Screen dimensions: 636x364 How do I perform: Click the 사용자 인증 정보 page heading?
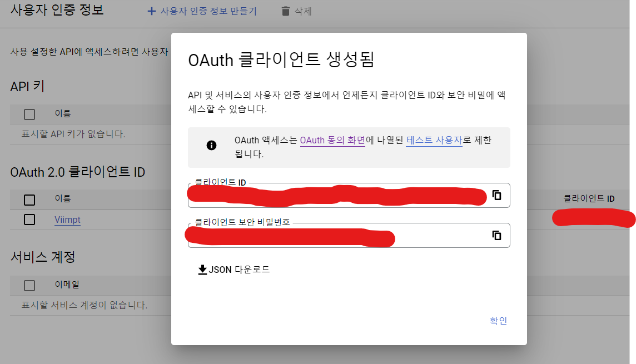tap(57, 10)
